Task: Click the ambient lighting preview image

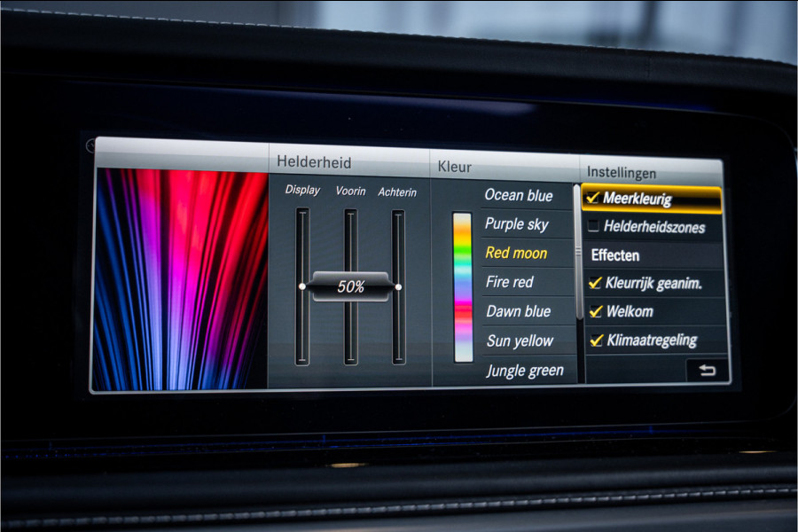Action: tap(181, 278)
